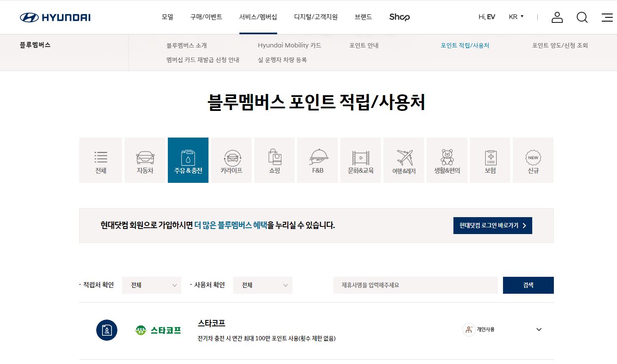Screen dimensions: 617x364
Task: Click the 스타코프 partner title
Action: [x=211, y=323]
